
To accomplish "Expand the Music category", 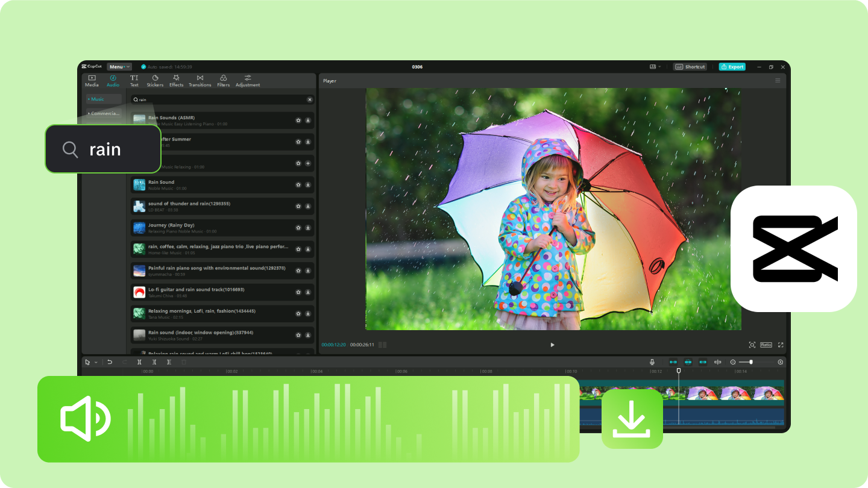I will coord(104,99).
